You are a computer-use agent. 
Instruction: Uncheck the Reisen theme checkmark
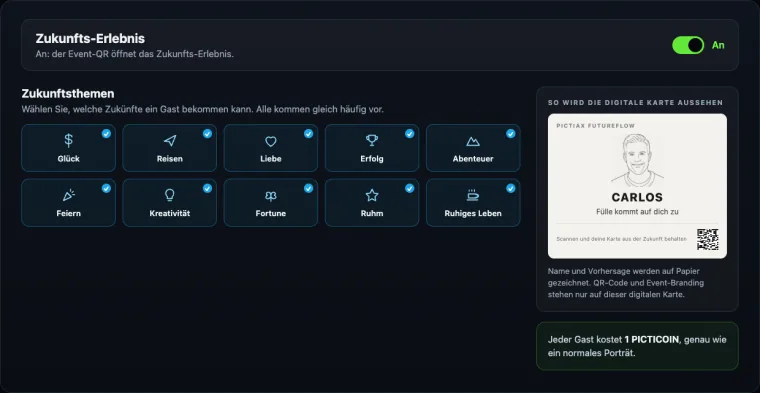[207, 134]
